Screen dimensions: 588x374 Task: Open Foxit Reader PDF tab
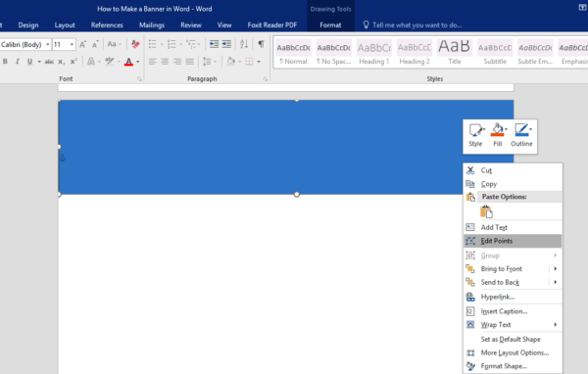pyautogui.click(x=272, y=25)
